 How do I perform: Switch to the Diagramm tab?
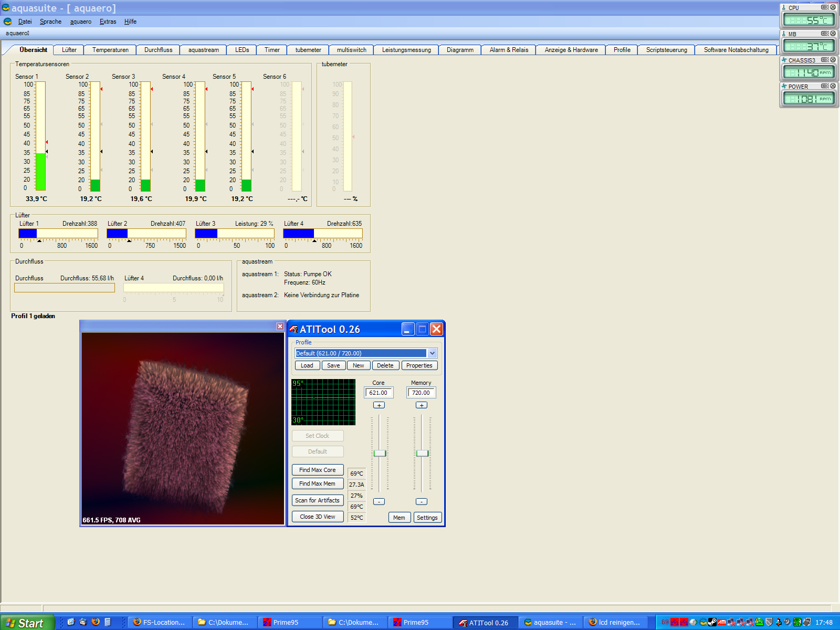pos(460,50)
